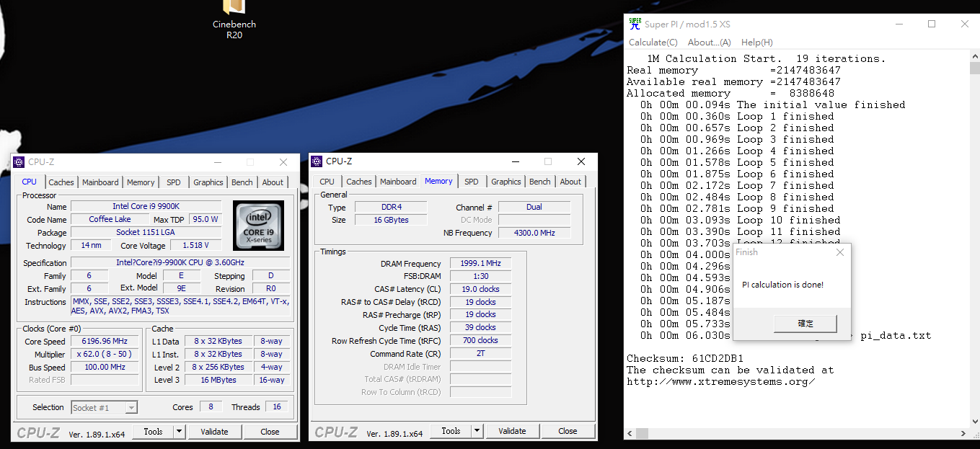Select SPD tab in the CPU-Z Processor window

click(x=174, y=182)
